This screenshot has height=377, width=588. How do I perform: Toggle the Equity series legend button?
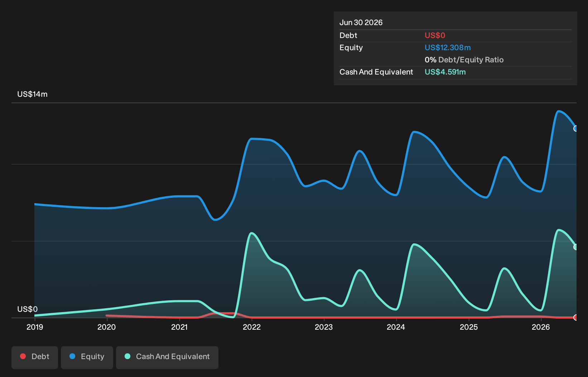(x=87, y=357)
